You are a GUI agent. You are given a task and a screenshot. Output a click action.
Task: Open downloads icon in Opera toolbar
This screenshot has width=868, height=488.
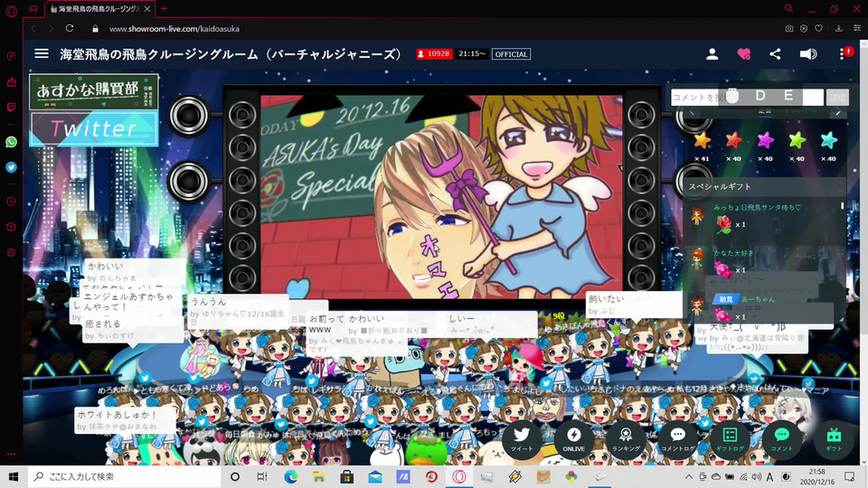839,28
